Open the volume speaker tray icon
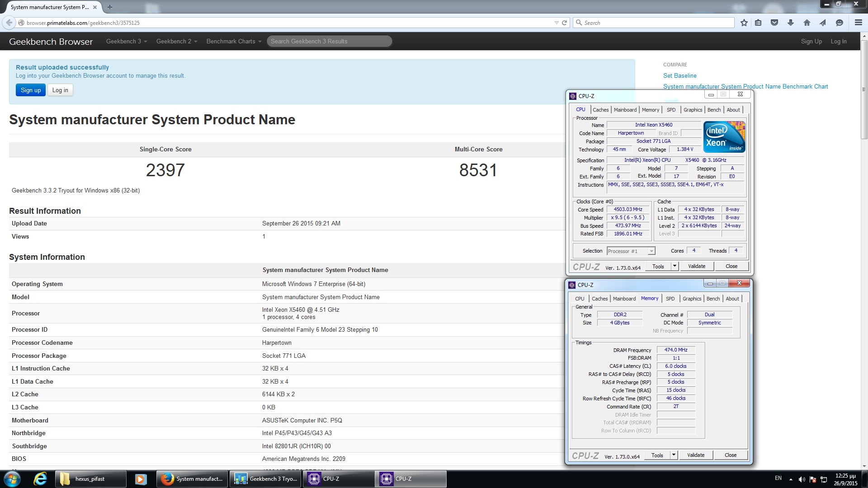The image size is (868, 488). pos(802,479)
